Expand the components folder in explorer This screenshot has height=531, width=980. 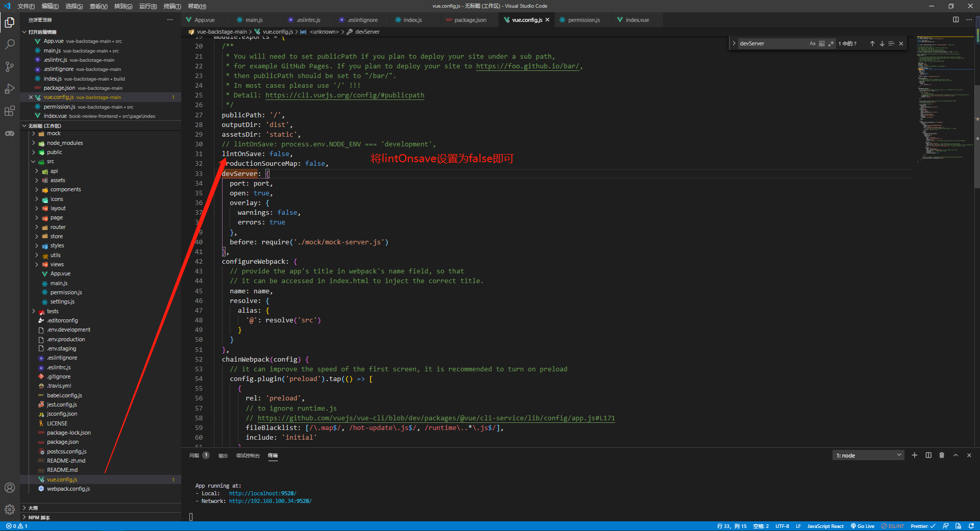coord(65,190)
